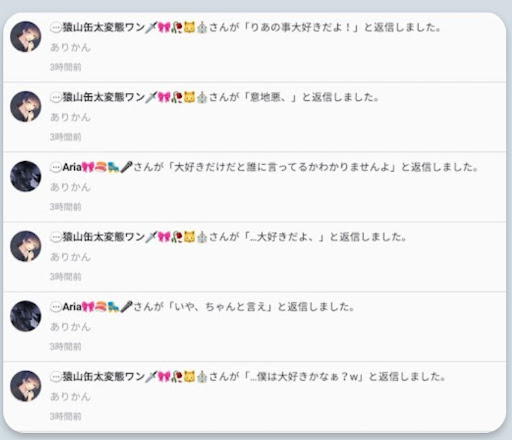Open Aria's avatar beside 「いや、ちゃんと言え」
The height and width of the screenshot is (440, 512).
tap(26, 316)
